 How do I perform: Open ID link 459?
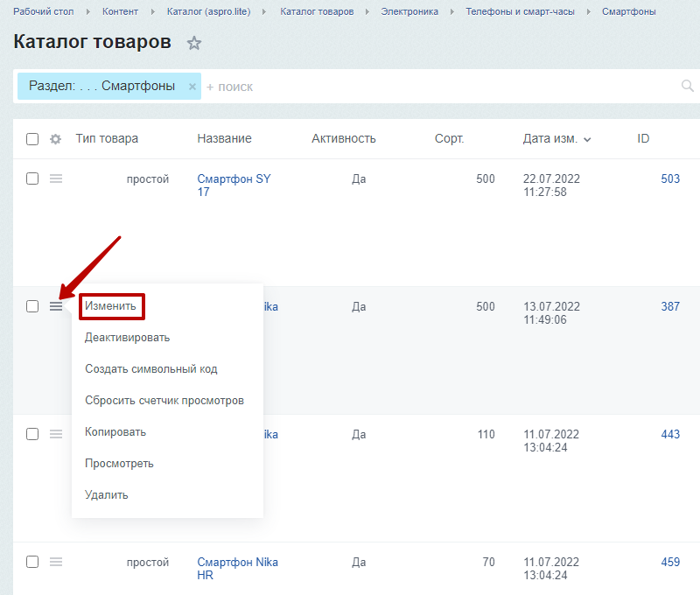point(670,562)
